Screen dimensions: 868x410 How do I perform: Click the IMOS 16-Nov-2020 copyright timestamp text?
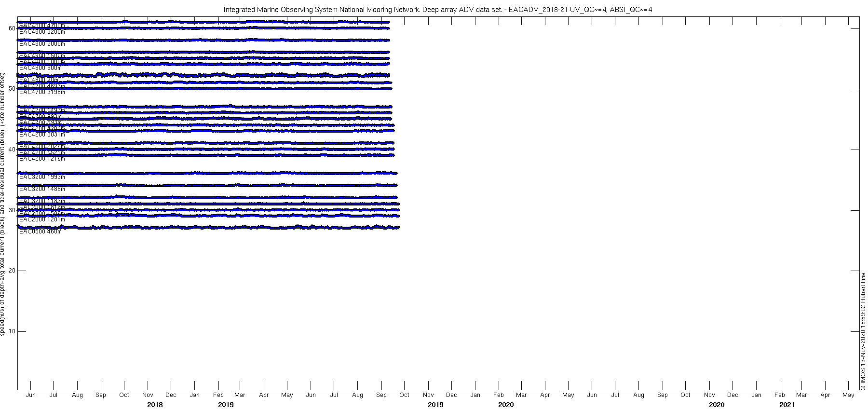pos(864,331)
